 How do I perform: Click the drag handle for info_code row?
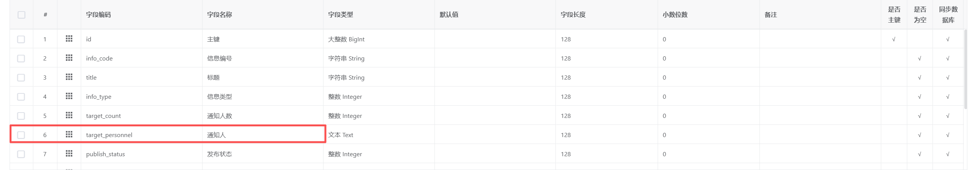click(69, 58)
